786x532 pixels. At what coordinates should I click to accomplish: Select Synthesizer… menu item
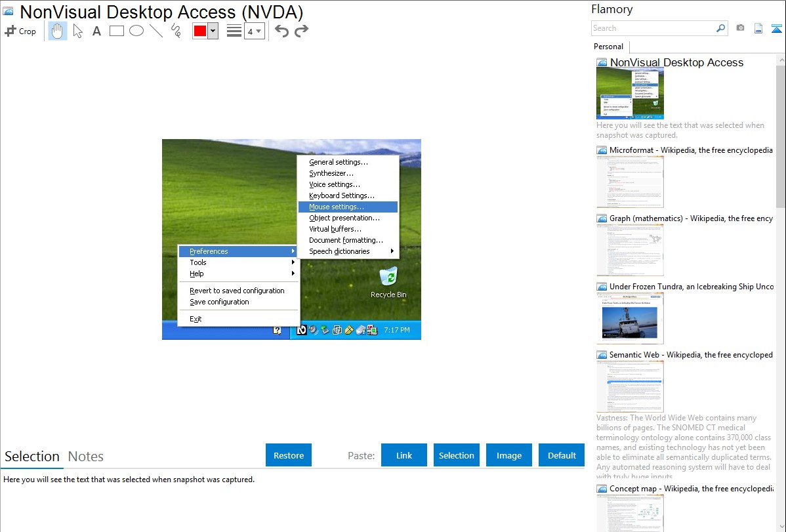[x=348, y=173]
